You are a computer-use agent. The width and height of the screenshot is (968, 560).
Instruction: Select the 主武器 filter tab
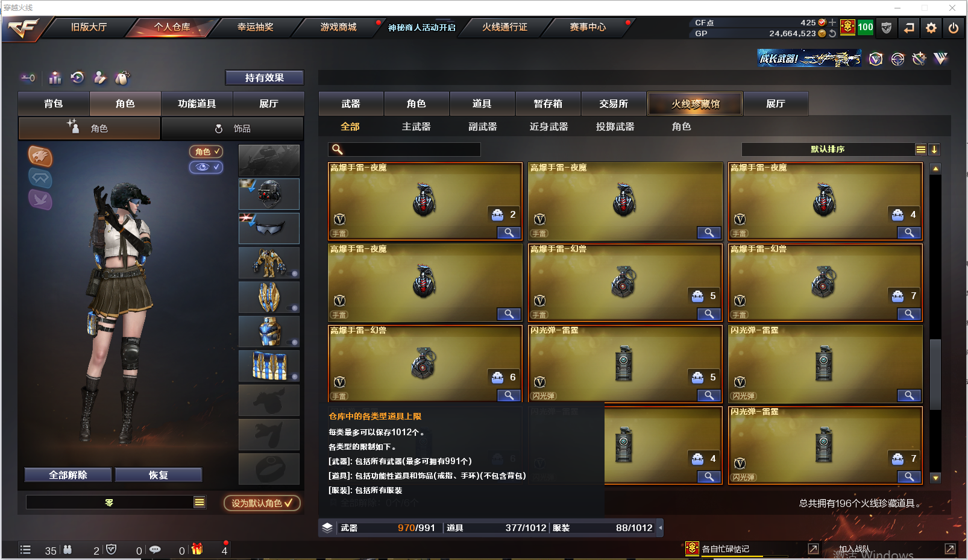click(x=416, y=127)
